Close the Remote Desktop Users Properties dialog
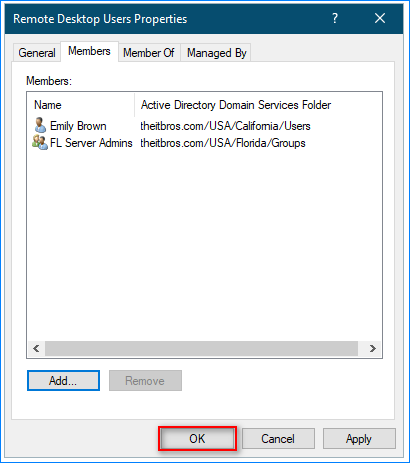410x463 pixels. tap(380, 18)
